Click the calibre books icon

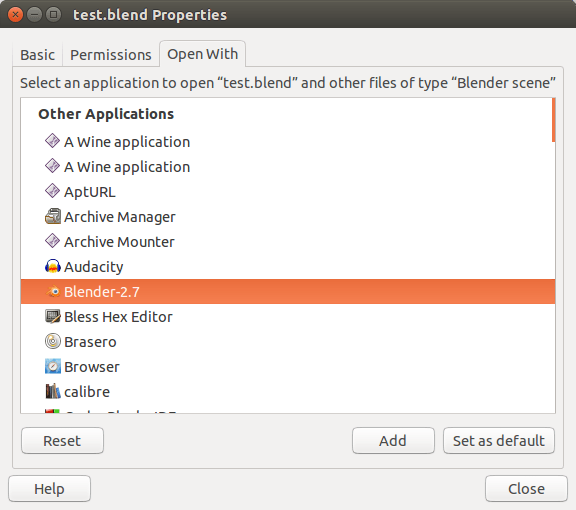(53, 392)
